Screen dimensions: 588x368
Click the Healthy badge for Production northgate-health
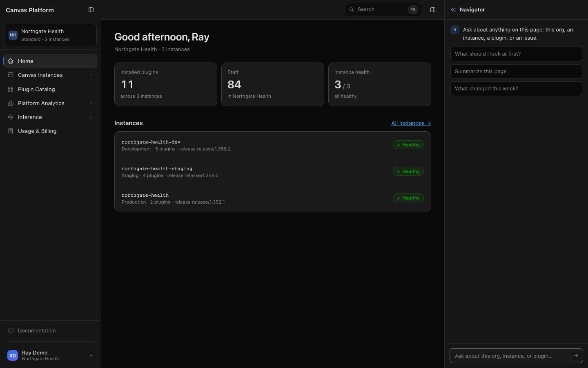408,198
